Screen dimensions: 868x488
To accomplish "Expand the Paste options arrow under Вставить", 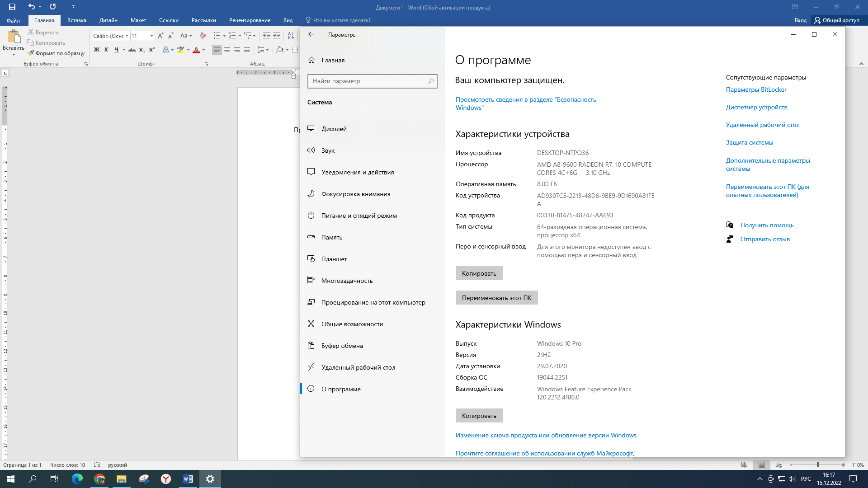I will pyautogui.click(x=14, y=55).
